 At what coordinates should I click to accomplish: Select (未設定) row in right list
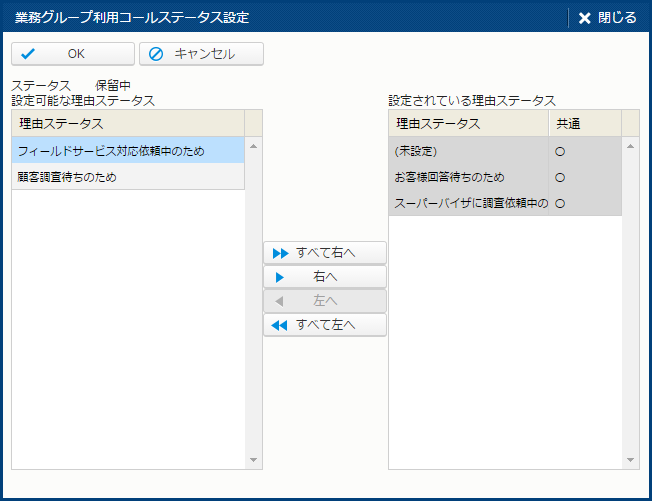coord(416,151)
